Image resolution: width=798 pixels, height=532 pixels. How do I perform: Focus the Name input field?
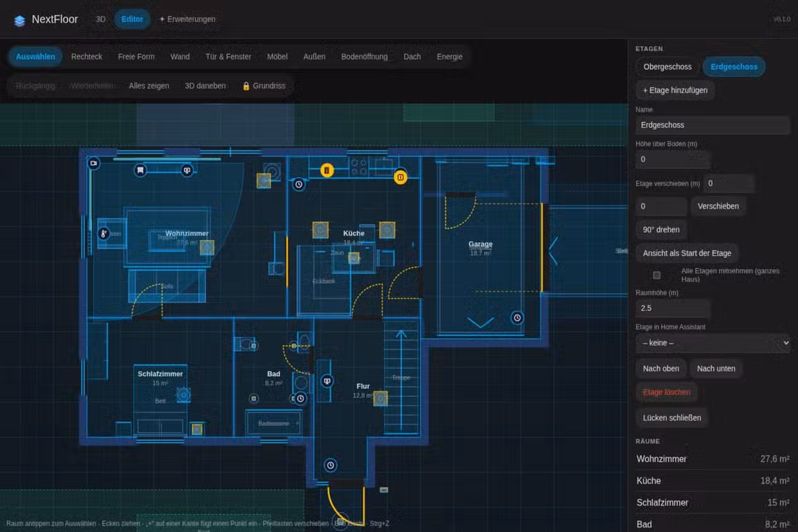click(x=713, y=125)
